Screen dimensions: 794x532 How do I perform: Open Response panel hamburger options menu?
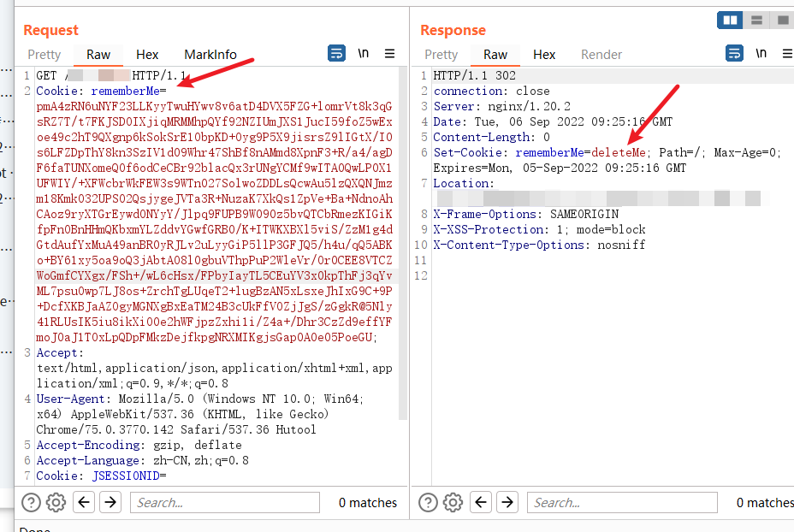coord(787,53)
